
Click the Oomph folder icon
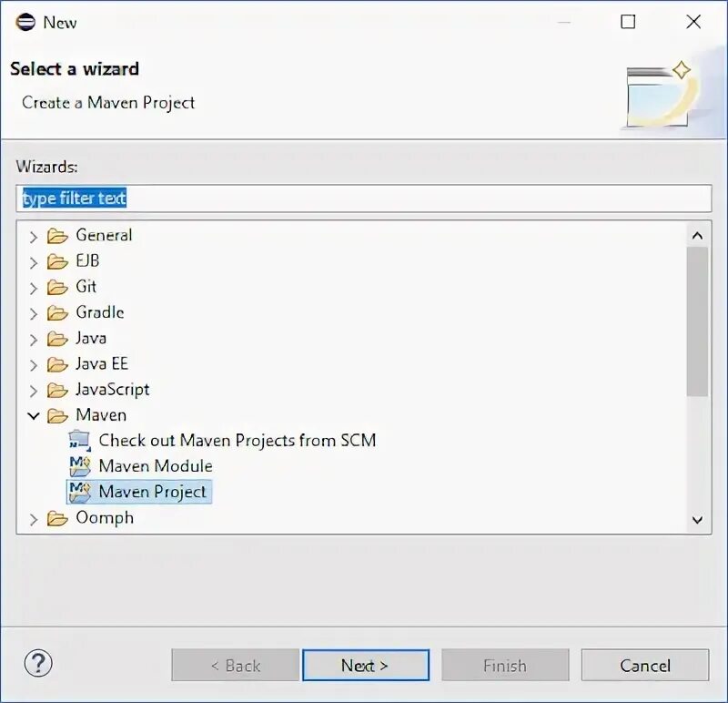tap(57, 518)
